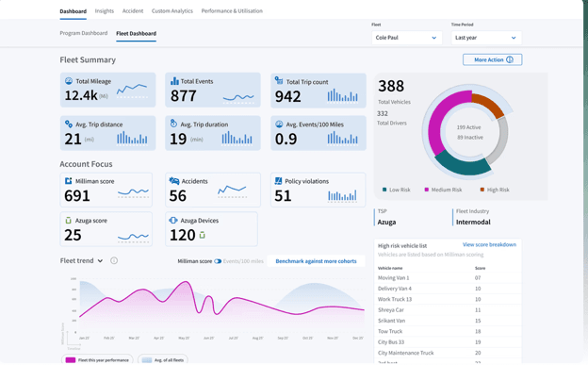The image size is (588, 365).
Task: Click the More Action button
Action: [x=493, y=59]
